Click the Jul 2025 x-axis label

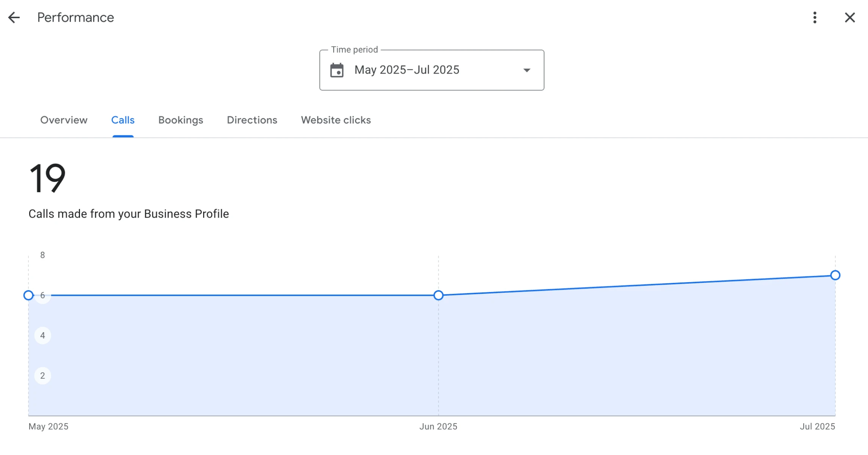817,426
